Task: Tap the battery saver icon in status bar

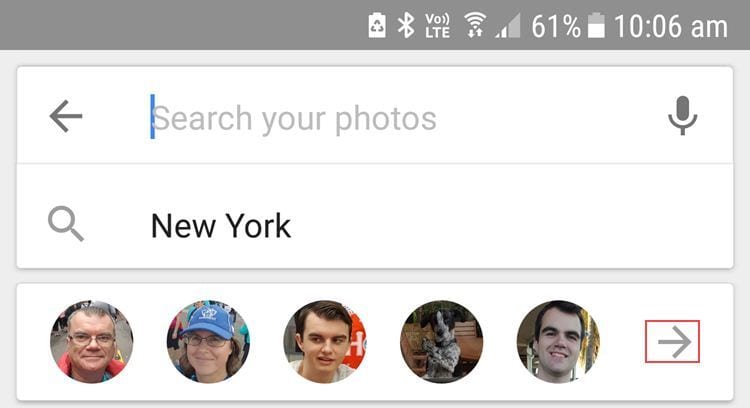Action: 377,26
